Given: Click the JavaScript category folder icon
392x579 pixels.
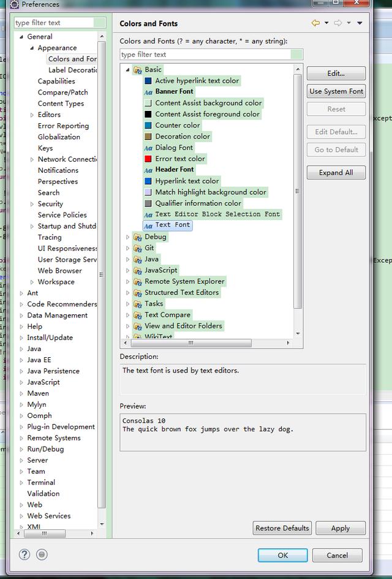Looking at the screenshot, I should pos(137,270).
